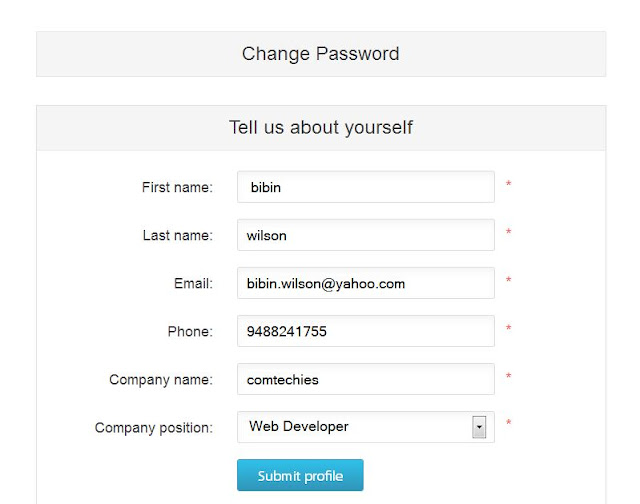Screen dimensions: 640x504
Task: Place cursor in the Phone number field
Action: pos(366,331)
